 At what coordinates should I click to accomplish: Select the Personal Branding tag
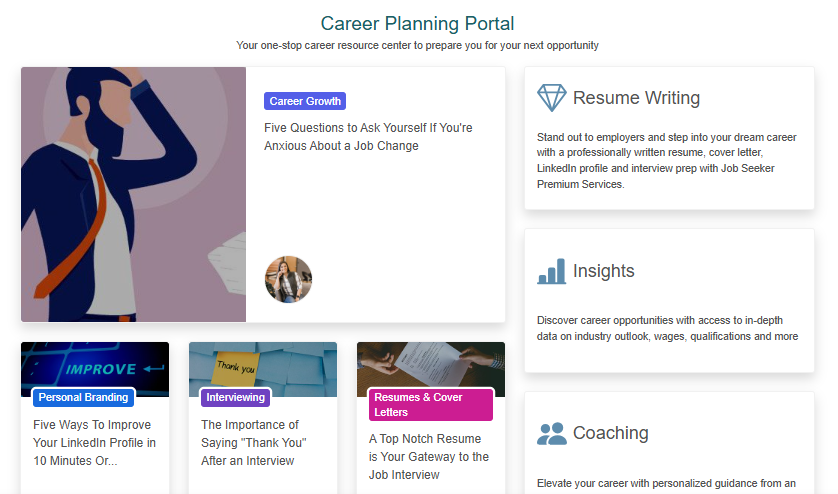point(84,397)
